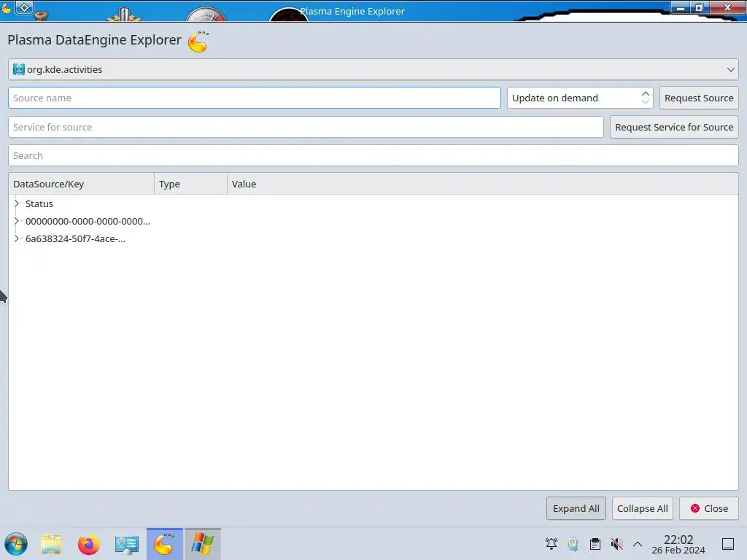Focus the Service for source field
This screenshot has width=747, height=560.
[x=306, y=127]
